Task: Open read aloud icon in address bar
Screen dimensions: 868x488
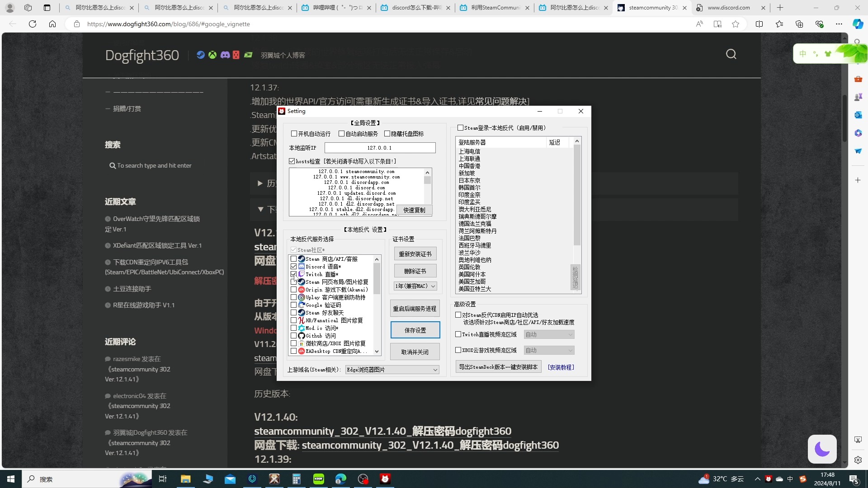Action: click(x=699, y=24)
